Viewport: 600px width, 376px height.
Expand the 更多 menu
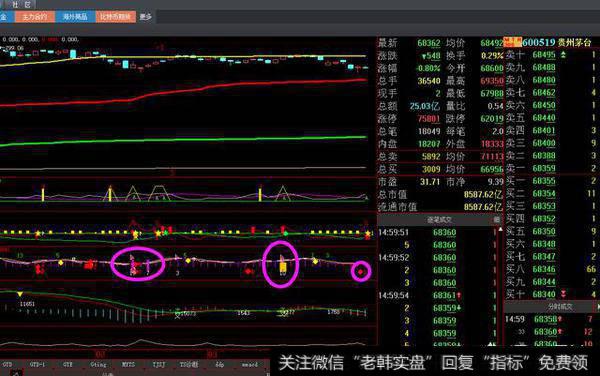pos(146,17)
